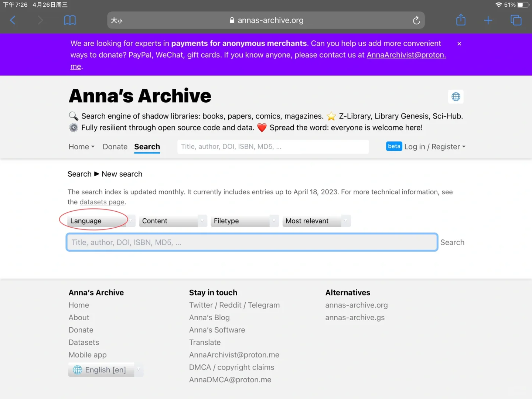Click AnnaDMCA@proton.me email link
The image size is (532, 399).
230,380
